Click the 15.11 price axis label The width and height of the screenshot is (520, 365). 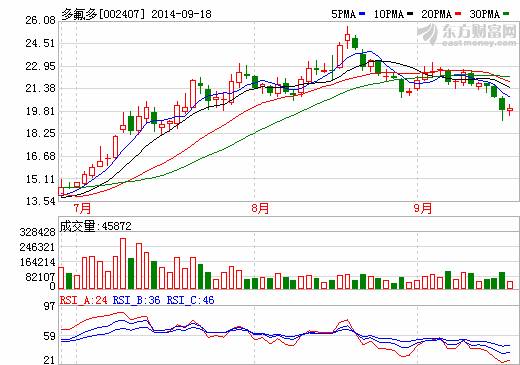pyautogui.click(x=40, y=179)
